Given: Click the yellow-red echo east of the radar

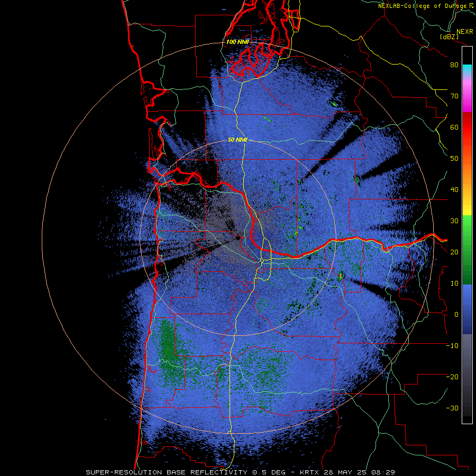Looking at the screenshot, I should coord(340,276).
